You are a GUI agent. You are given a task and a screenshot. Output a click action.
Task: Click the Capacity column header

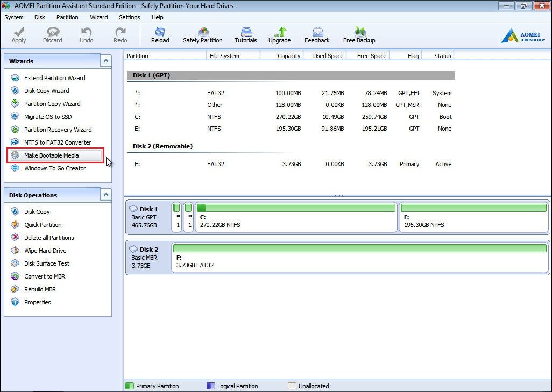pyautogui.click(x=281, y=55)
